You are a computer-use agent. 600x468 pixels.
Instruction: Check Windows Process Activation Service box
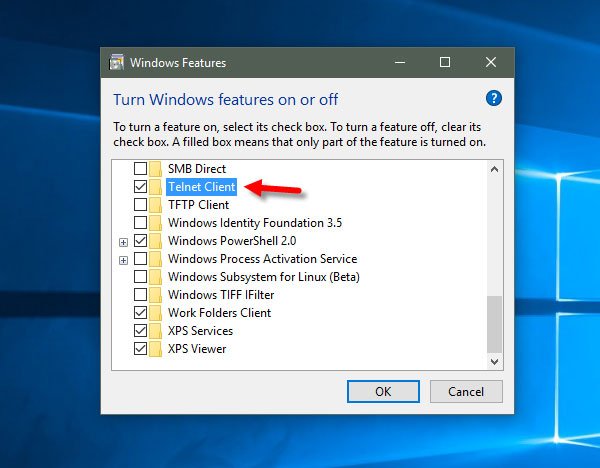click(140, 259)
